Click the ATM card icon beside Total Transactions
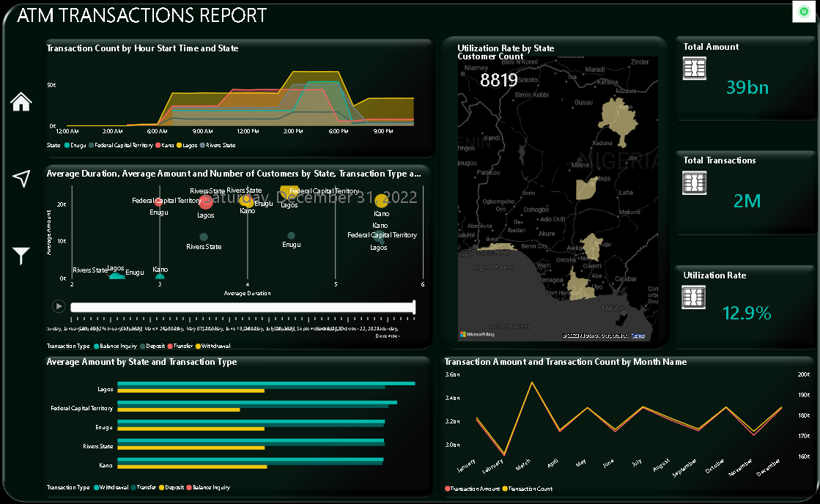Viewport: 820px width, 504px height. tap(694, 182)
